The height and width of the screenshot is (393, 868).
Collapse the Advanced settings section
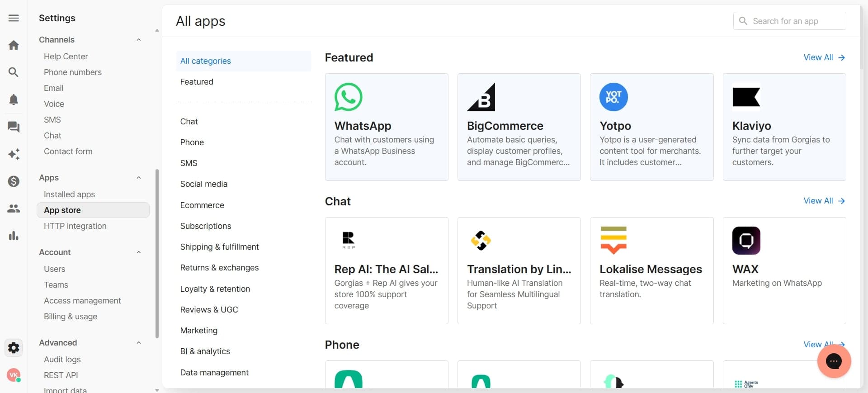pyautogui.click(x=139, y=343)
